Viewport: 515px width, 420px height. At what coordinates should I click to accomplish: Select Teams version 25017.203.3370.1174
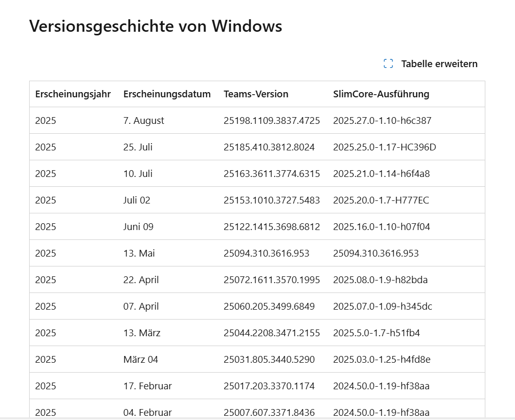(269, 386)
